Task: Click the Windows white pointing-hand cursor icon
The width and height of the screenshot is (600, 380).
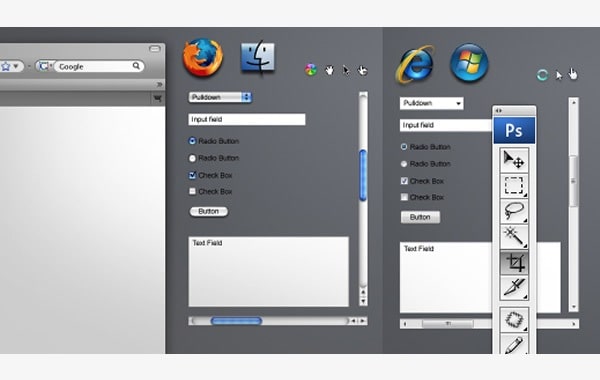Action: tap(573, 73)
